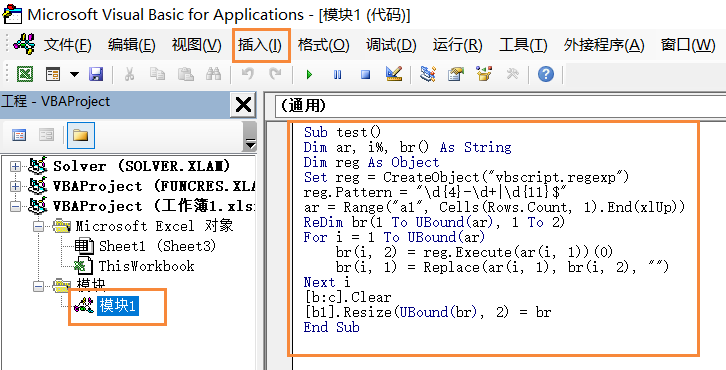Open the 运行(R) menu

[x=457, y=45]
